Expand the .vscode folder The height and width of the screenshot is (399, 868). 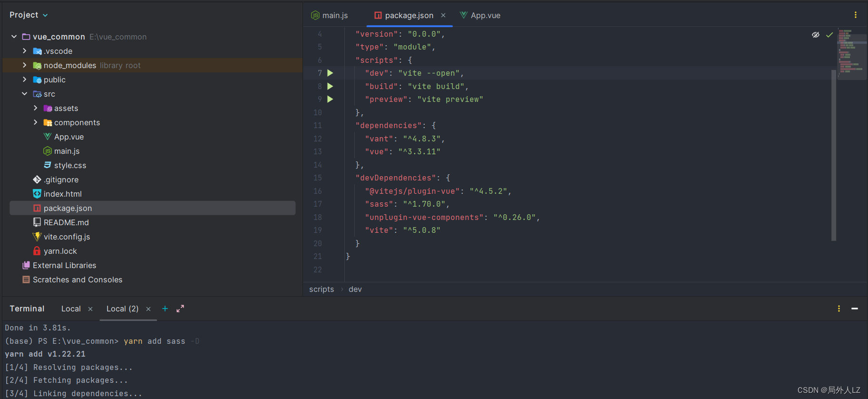click(x=25, y=51)
